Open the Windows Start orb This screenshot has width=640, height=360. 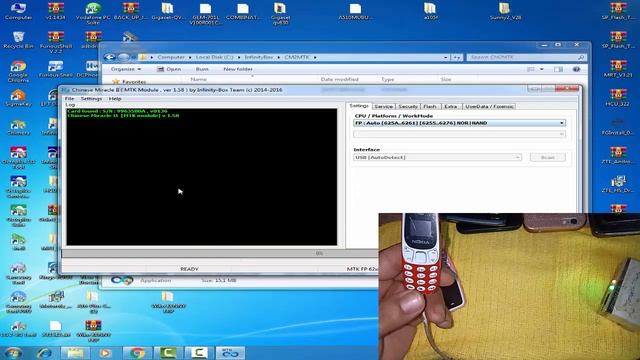point(13,353)
